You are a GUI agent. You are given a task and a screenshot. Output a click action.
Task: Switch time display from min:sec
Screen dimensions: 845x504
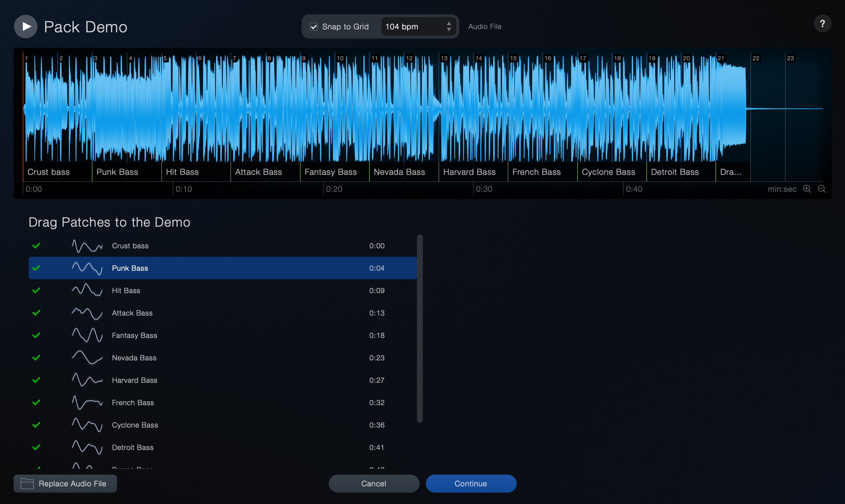(782, 189)
